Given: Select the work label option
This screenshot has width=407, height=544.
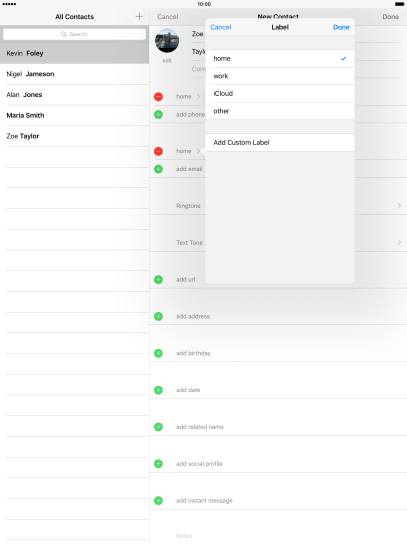Looking at the screenshot, I should tap(280, 76).
